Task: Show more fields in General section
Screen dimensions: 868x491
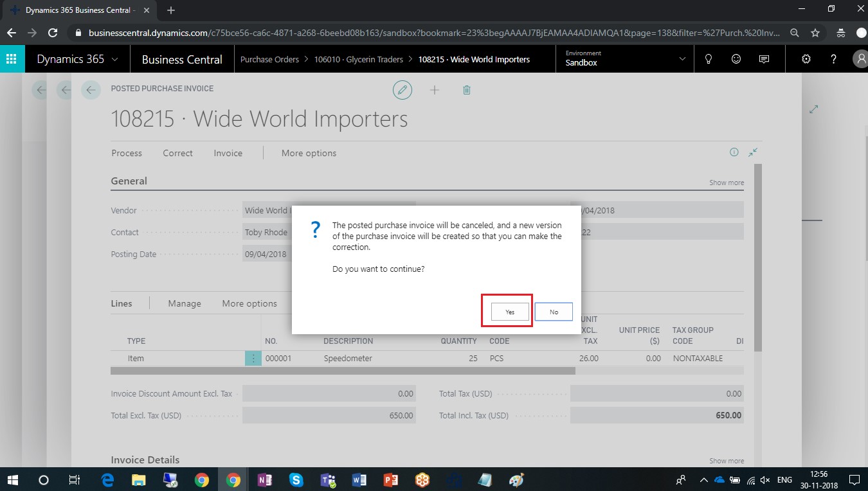Action: (727, 183)
